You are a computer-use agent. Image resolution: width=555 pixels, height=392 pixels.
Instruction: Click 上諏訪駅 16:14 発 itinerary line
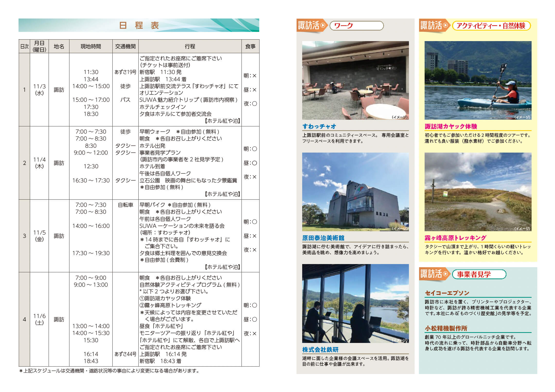click(x=163, y=354)
